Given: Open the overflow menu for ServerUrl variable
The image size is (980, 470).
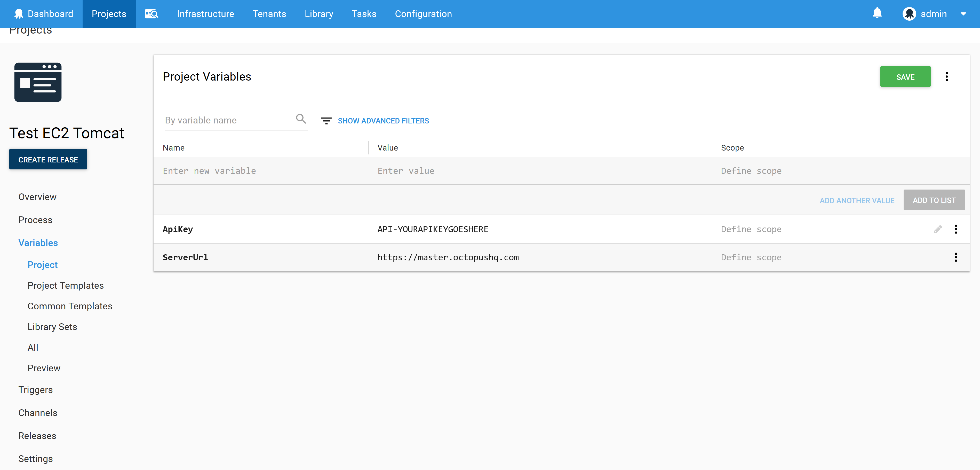Looking at the screenshot, I should pos(956,257).
